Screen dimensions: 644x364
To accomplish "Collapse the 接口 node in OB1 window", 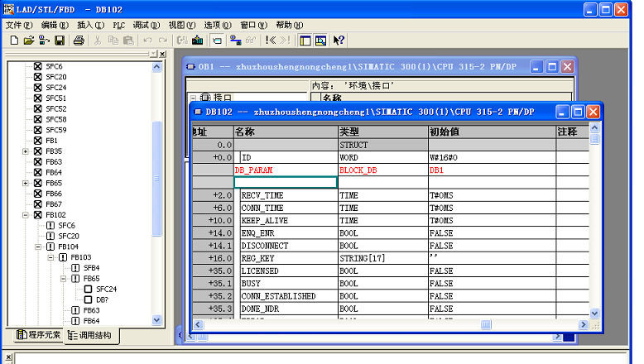I will [193, 98].
